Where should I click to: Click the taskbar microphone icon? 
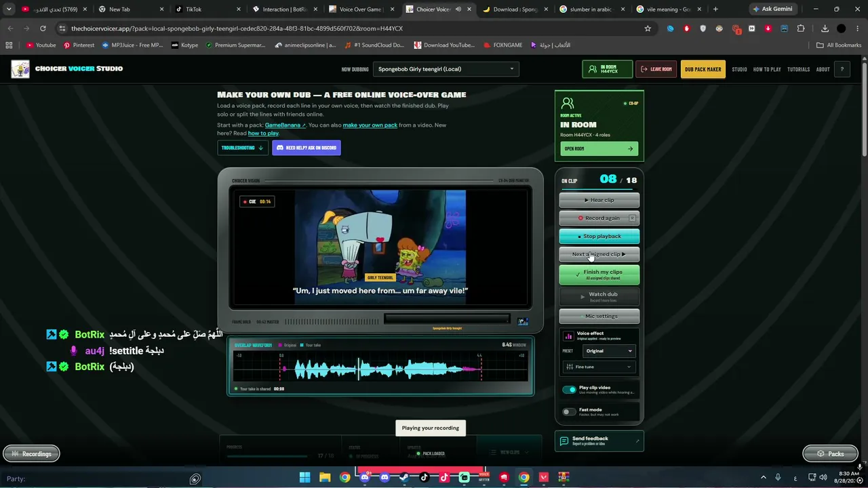coord(778,477)
